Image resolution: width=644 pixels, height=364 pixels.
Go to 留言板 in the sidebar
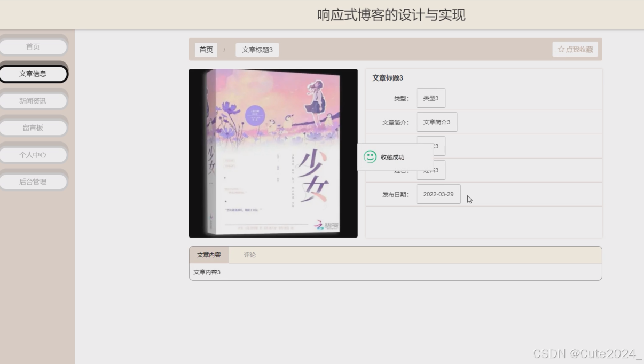click(x=33, y=128)
